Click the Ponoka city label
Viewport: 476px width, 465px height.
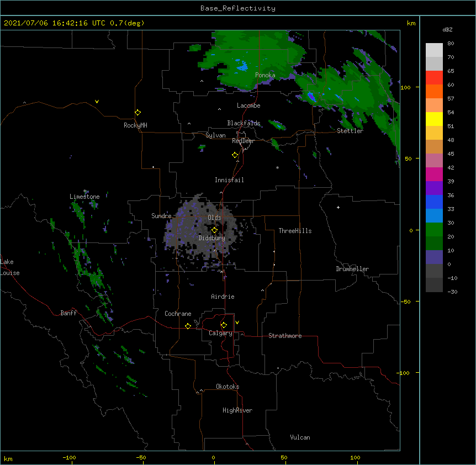[265, 75]
